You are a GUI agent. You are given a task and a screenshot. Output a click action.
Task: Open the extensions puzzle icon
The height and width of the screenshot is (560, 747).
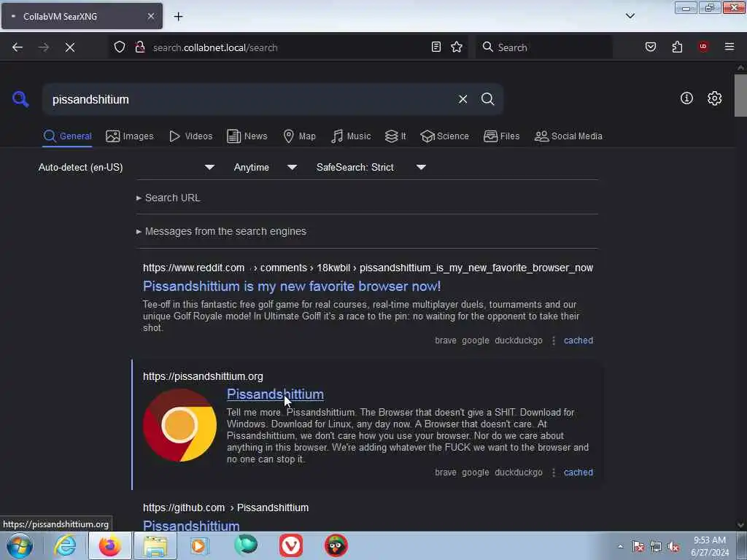[x=677, y=47]
